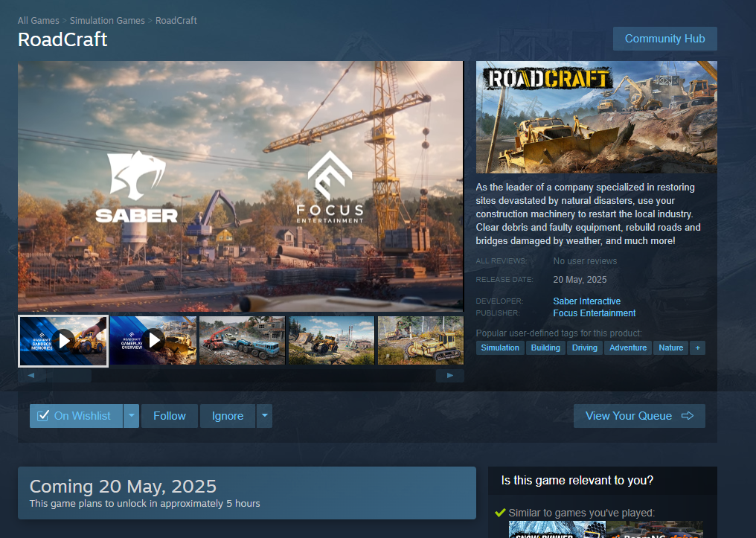Select the Nature tag

[x=670, y=348]
